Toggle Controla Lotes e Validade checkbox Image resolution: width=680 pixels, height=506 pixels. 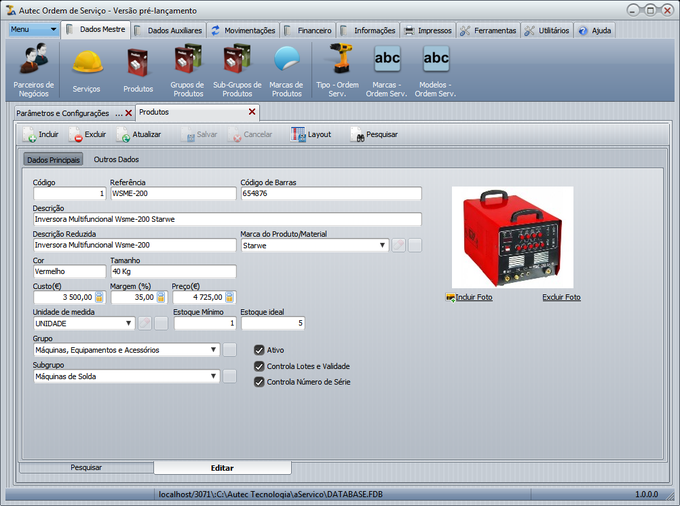259,366
